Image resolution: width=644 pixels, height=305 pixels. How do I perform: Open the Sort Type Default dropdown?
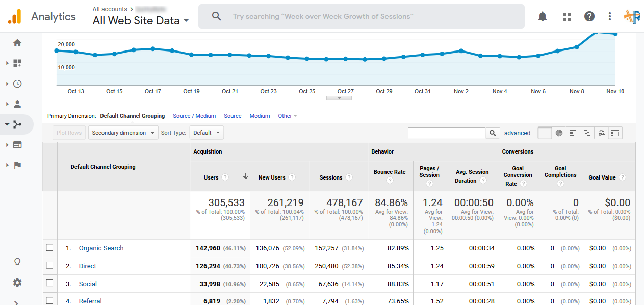pos(207,133)
